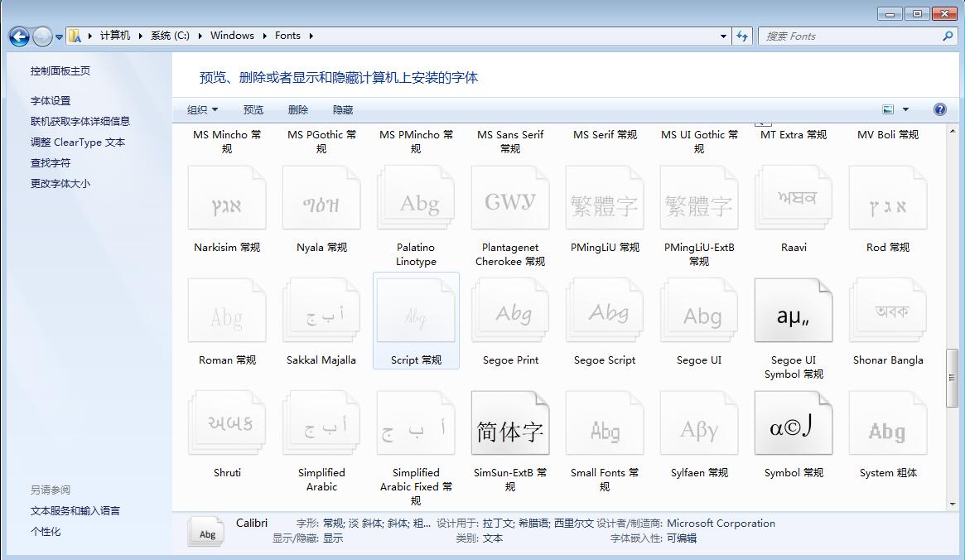Select the PMingLiU font icon
Image resolution: width=965 pixels, height=560 pixels.
(x=605, y=198)
